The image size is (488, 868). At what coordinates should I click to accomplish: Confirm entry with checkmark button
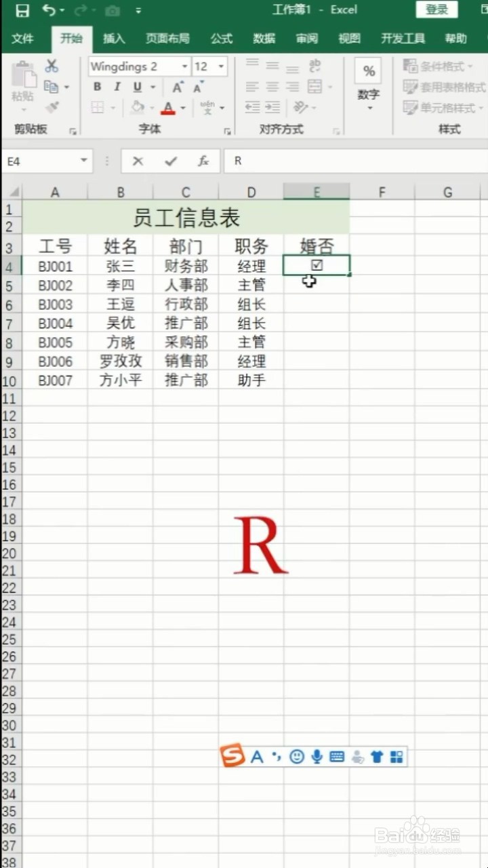tap(170, 161)
